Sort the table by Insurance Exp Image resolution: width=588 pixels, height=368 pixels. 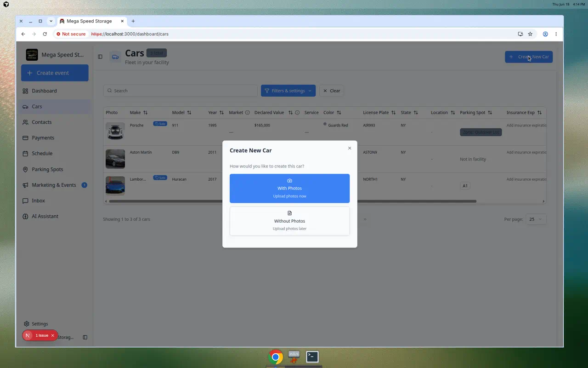pyautogui.click(x=539, y=113)
